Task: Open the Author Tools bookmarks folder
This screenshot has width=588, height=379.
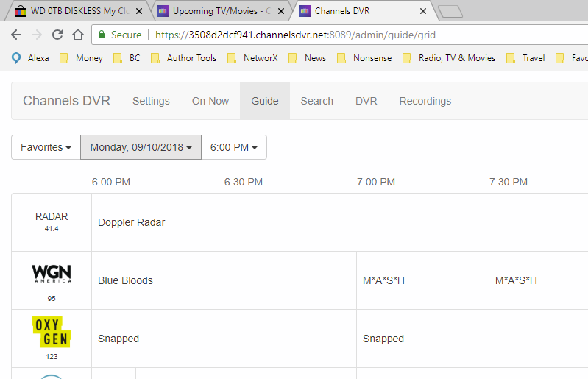Action: 183,58
